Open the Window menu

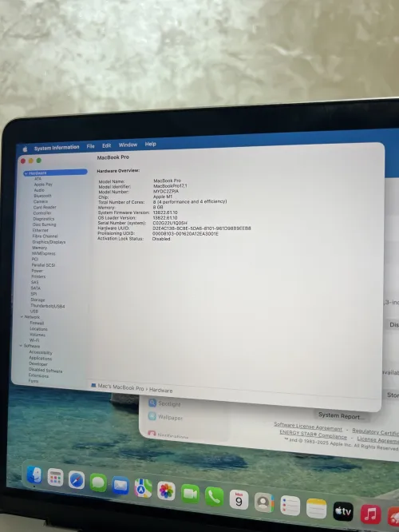point(128,145)
